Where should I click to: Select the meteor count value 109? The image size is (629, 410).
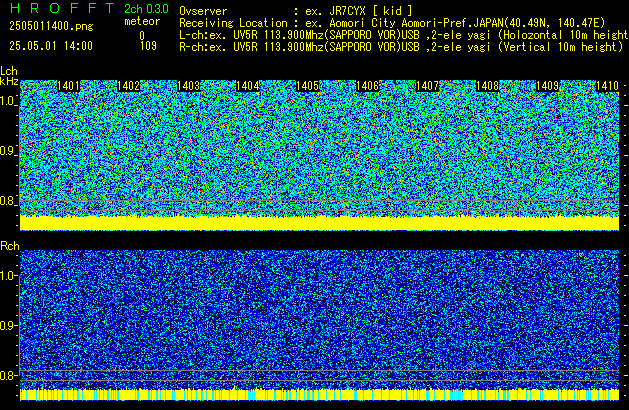[x=148, y=46]
